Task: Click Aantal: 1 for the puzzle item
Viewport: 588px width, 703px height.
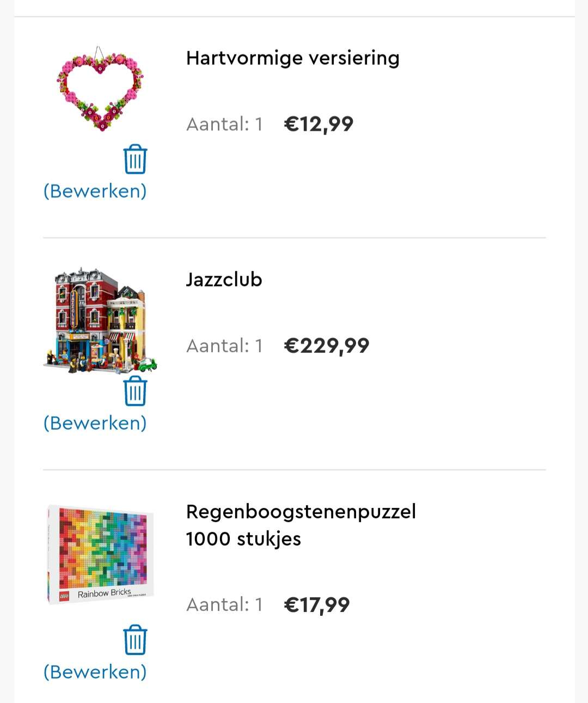Action: coord(225,604)
